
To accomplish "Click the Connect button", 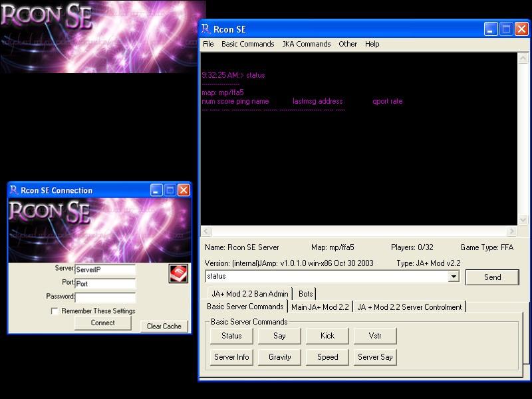I will coord(102,323).
